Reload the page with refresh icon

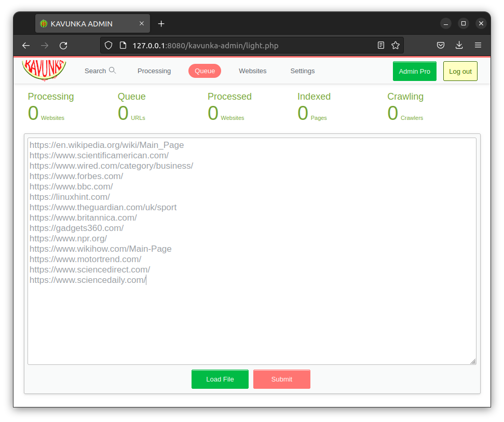tap(63, 46)
